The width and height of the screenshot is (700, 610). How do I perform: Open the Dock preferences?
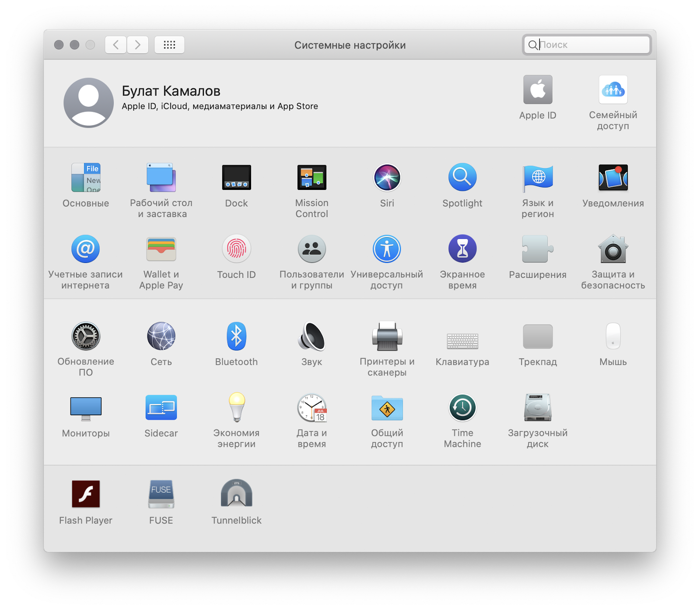(236, 178)
